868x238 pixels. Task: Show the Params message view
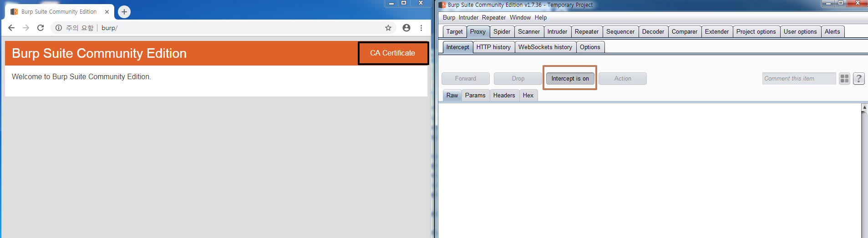tap(475, 95)
